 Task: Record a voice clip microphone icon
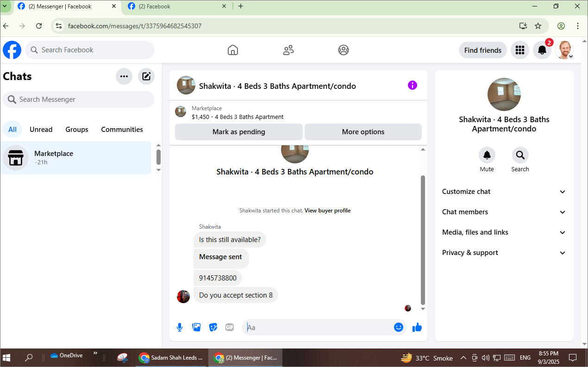tap(180, 327)
